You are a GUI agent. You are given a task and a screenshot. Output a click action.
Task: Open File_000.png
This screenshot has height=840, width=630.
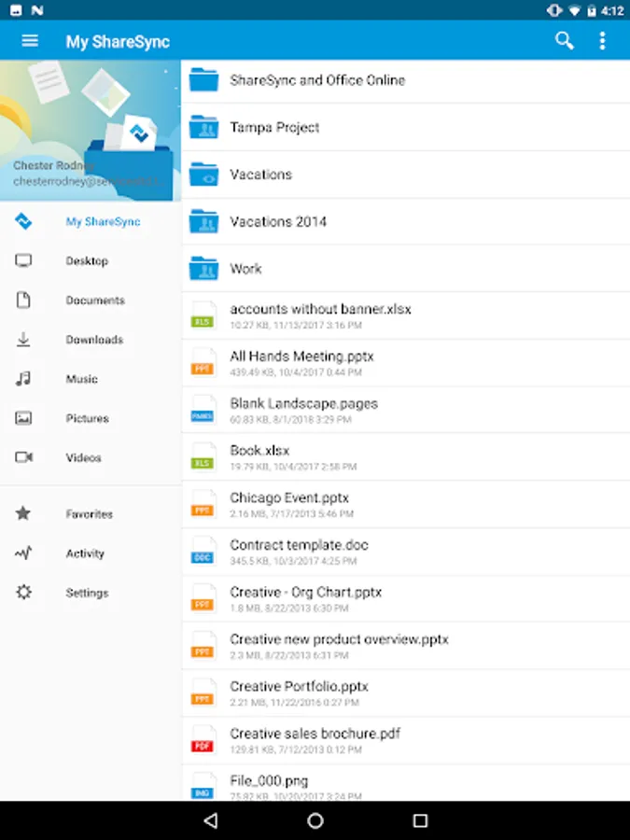pos(406,783)
